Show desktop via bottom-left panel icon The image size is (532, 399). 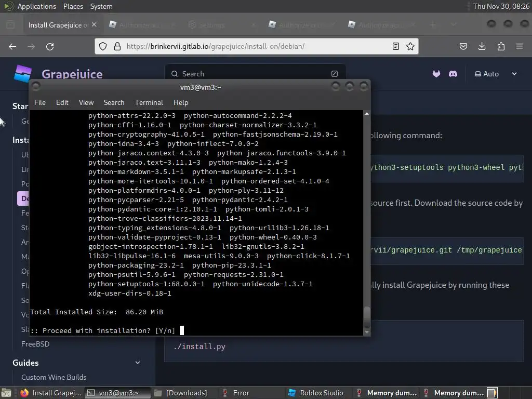6,393
